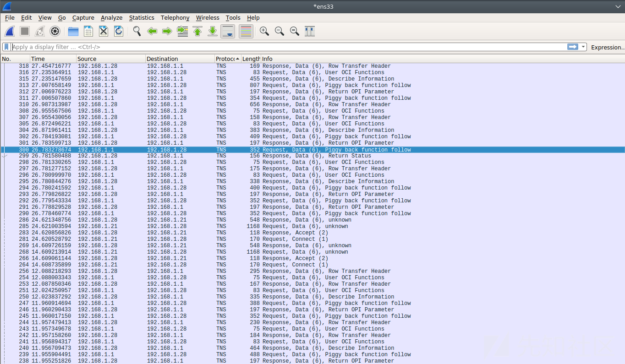Apply the current display filter
This screenshot has width=625, height=364.
[x=573, y=47]
